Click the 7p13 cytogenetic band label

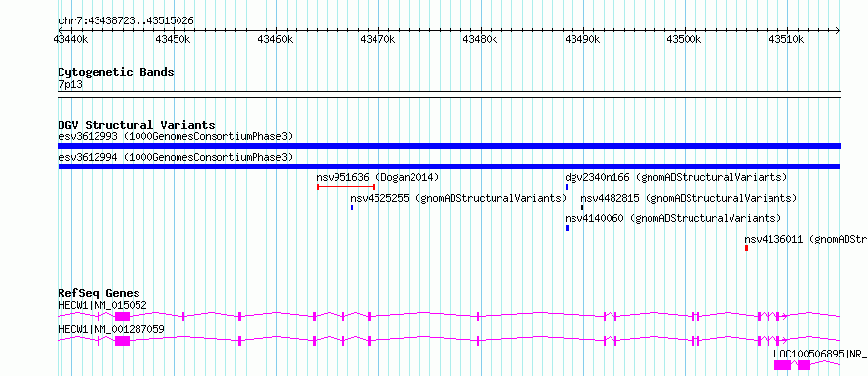coord(71,84)
